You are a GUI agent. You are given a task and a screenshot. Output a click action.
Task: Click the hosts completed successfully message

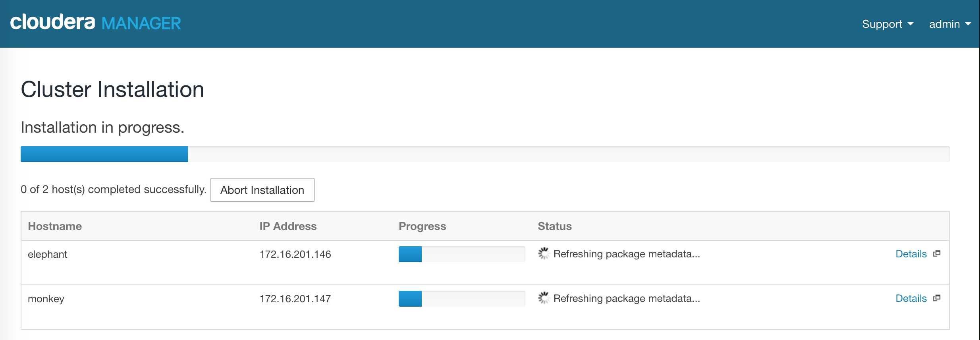pyautogui.click(x=114, y=189)
